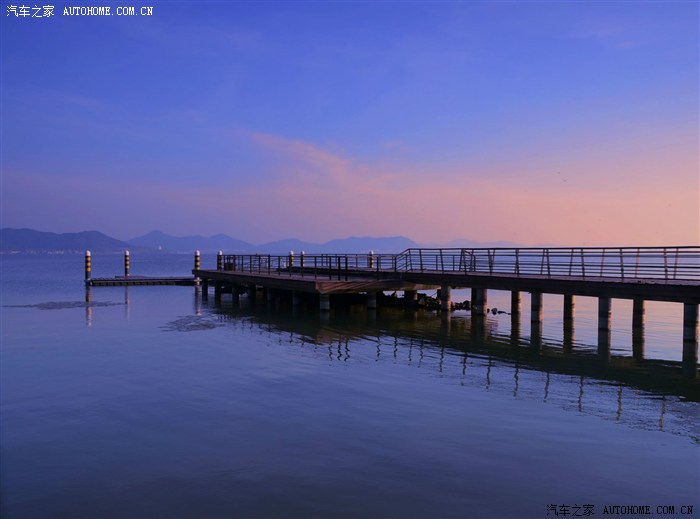
Task: Click the 汽车之家 watermark in bottom-right corner
Action: (x=570, y=509)
